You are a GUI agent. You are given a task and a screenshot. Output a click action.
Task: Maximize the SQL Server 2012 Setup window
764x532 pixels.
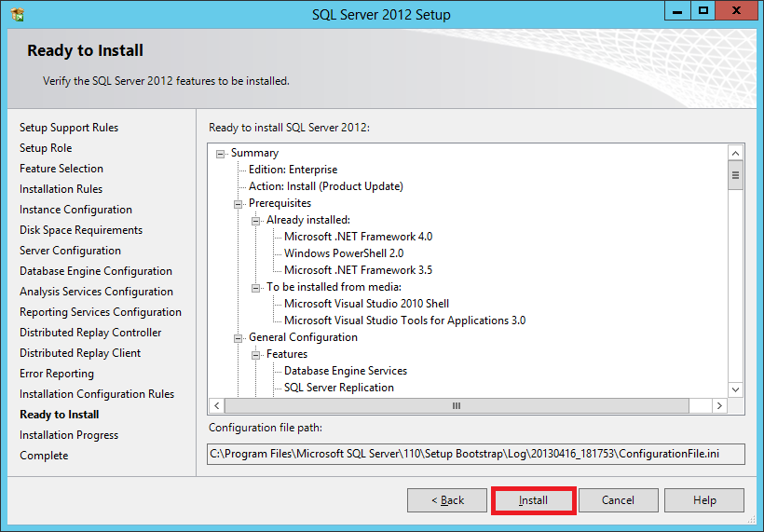(x=703, y=11)
